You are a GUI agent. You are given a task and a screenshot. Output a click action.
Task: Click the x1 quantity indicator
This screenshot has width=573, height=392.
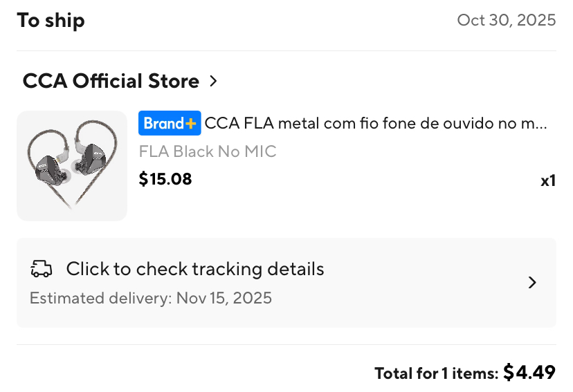[x=548, y=181]
